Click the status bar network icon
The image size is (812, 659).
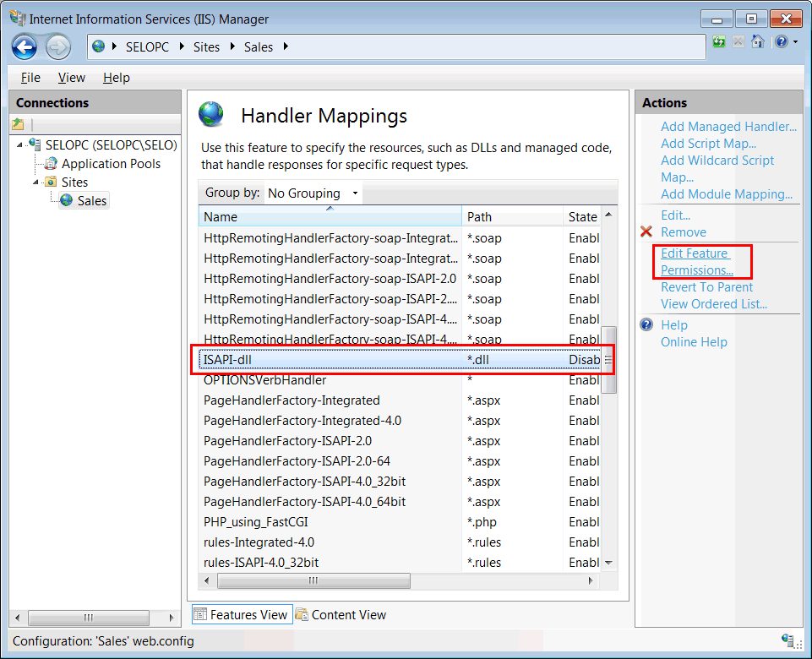(x=788, y=640)
